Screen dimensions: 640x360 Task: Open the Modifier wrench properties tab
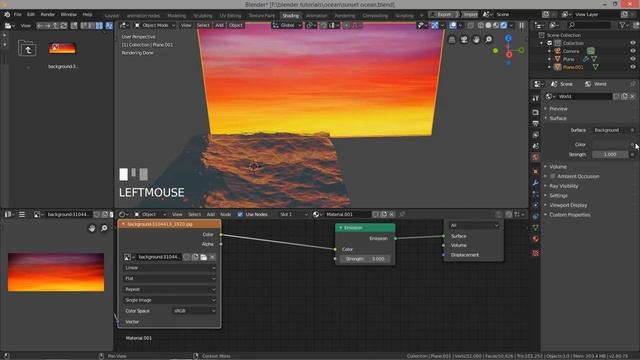(x=536, y=183)
